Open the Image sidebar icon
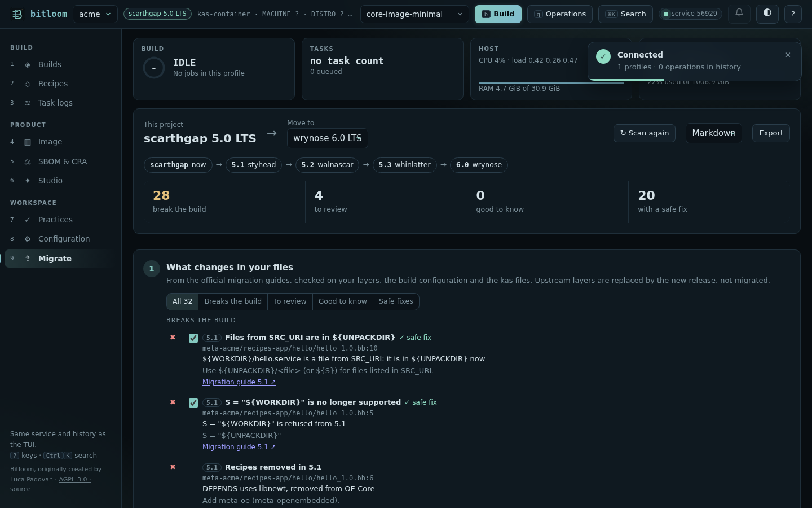 click(x=28, y=142)
